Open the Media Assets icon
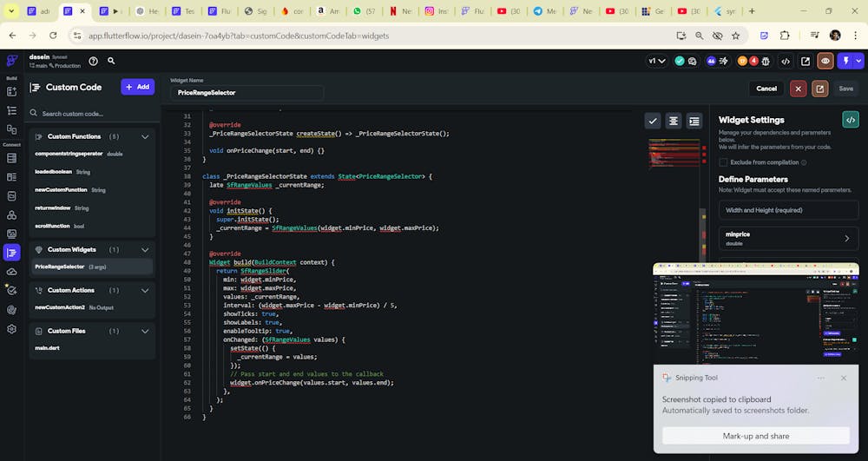Viewport: 868px width, 461px height. pyautogui.click(x=11, y=234)
